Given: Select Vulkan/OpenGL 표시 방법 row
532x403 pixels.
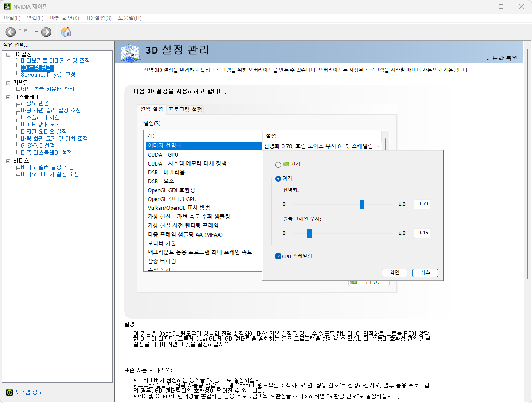Looking at the screenshot, I should click(x=204, y=208).
